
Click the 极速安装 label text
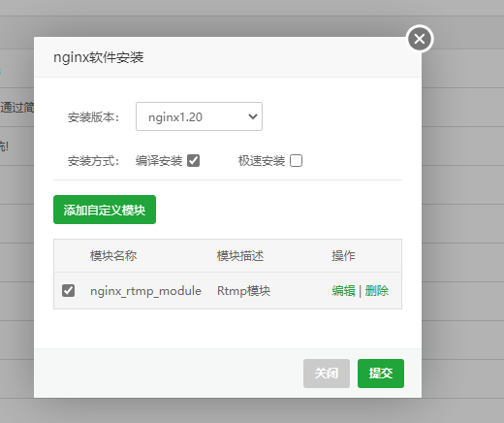262,161
